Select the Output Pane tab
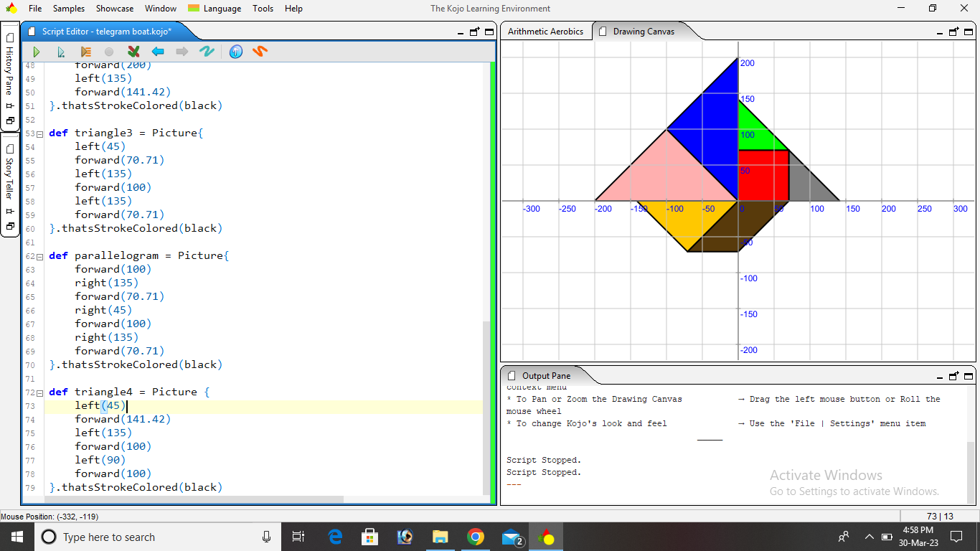This screenshot has width=980, height=551. click(547, 375)
